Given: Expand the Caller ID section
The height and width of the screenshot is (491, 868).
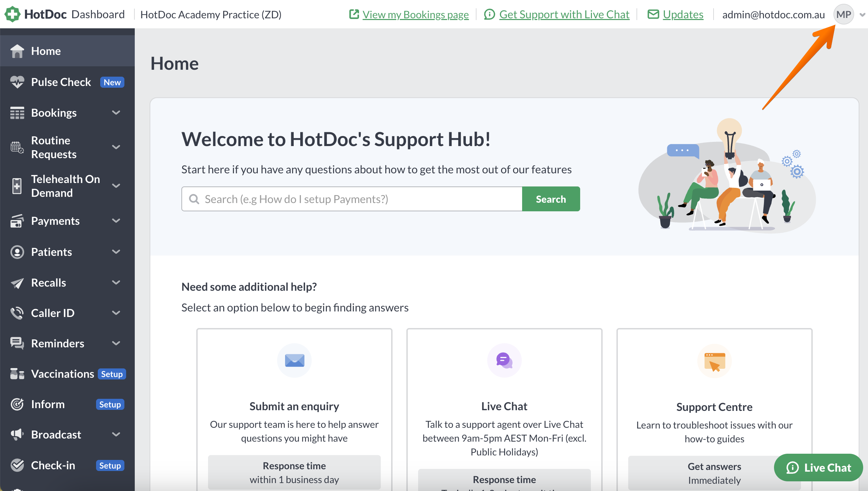Looking at the screenshot, I should coord(67,313).
